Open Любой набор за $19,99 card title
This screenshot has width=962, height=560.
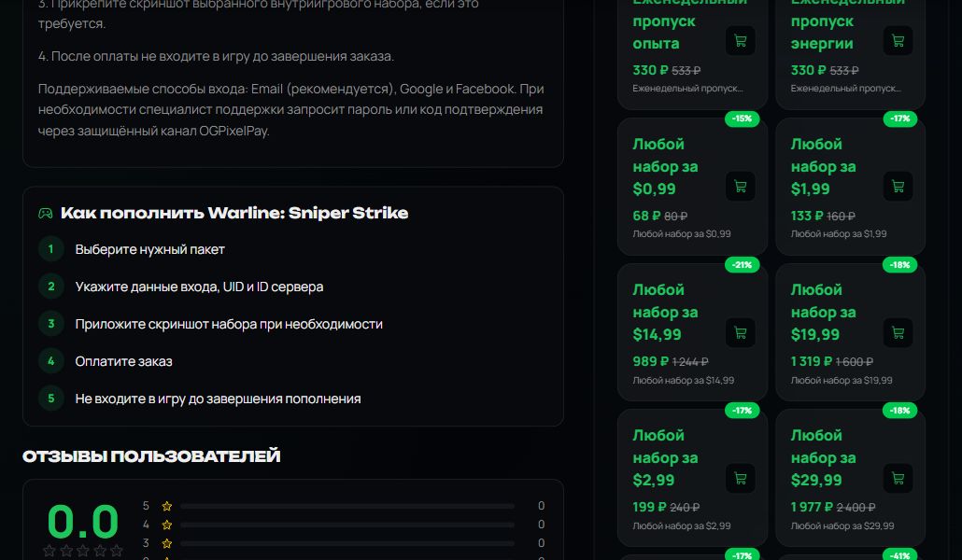pos(823,313)
